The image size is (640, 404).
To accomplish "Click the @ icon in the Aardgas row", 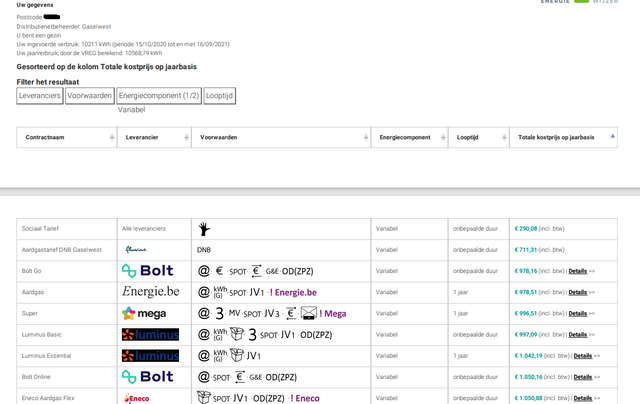I will (204, 292).
